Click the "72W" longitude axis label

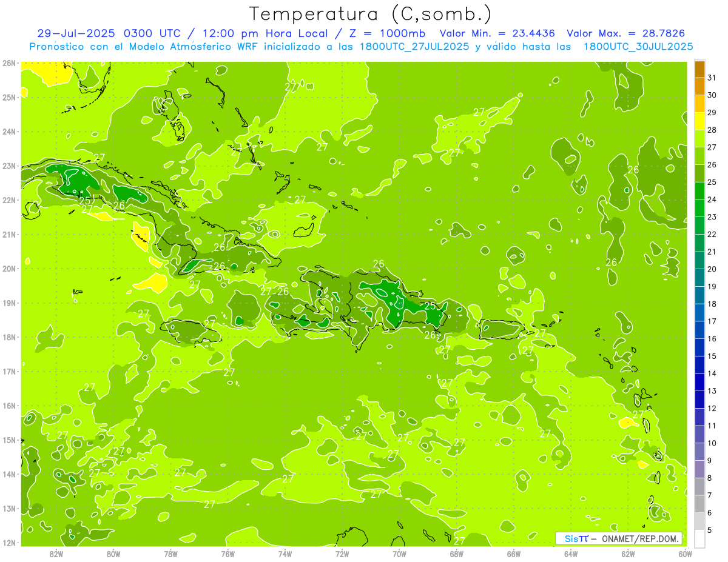coord(342,554)
